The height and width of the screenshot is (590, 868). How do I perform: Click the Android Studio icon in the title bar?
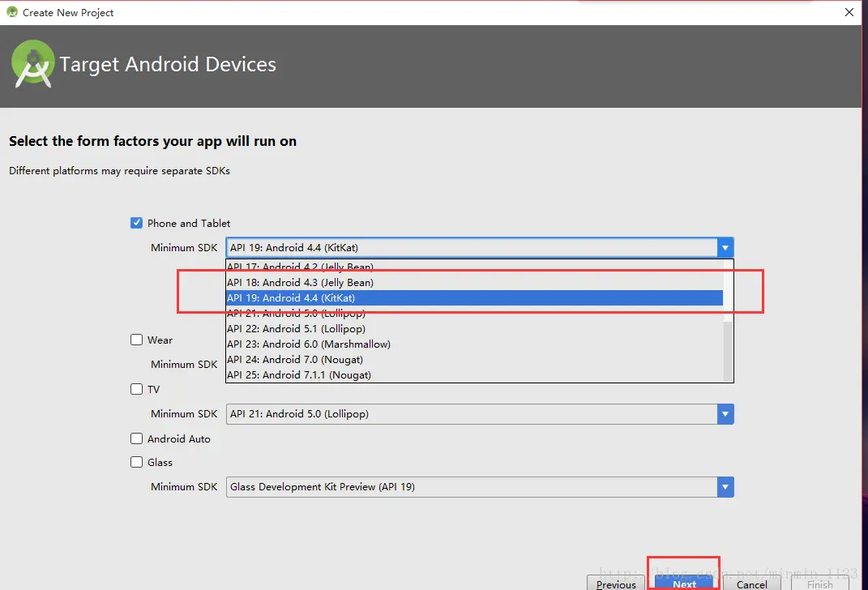click(x=11, y=11)
